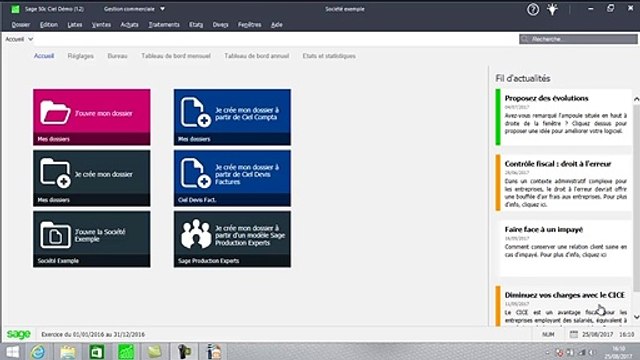Image resolution: width=640 pixels, height=360 pixels.
Task: Switch to the Réglages tab
Action: tap(80, 56)
